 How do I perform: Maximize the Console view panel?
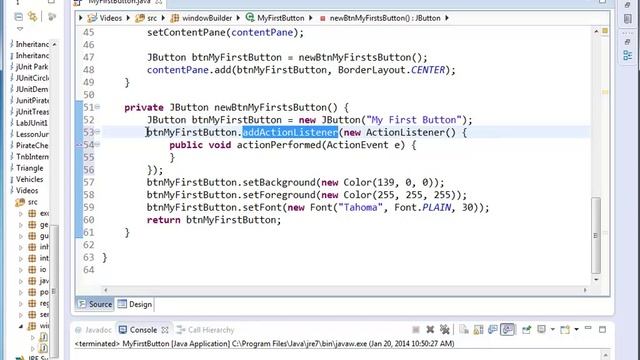tap(602, 329)
